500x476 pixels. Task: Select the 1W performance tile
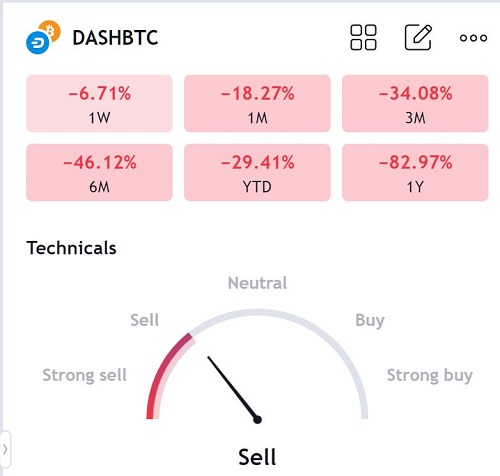tap(99, 103)
